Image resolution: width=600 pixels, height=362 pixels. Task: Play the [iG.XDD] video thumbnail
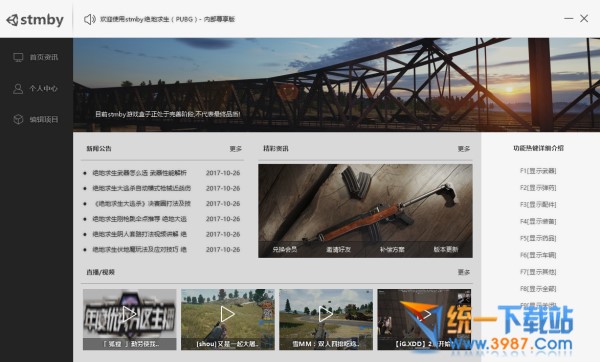424,319
